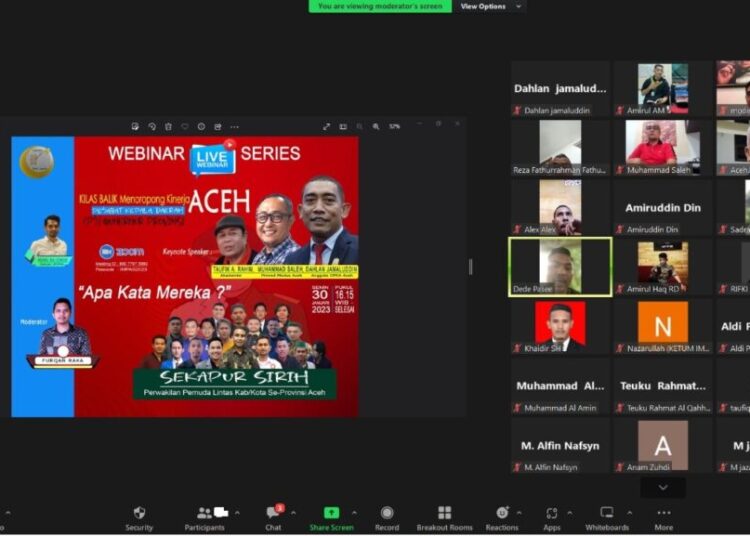The image size is (750, 536).
Task: Click the 57% zoom level indicator
Action: coord(395,126)
